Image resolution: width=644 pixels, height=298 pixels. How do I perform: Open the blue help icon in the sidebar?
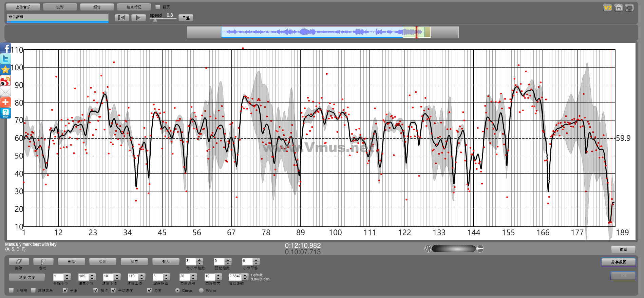5,113
